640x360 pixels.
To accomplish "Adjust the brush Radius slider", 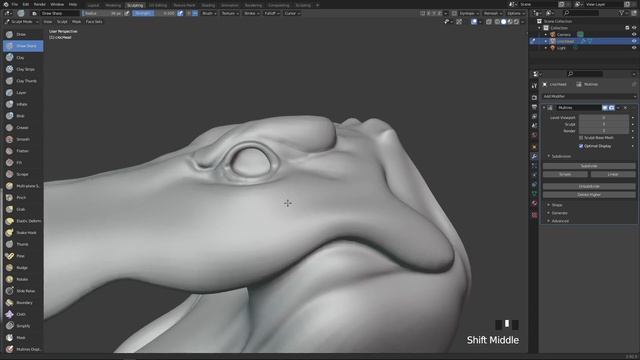I will [x=102, y=13].
